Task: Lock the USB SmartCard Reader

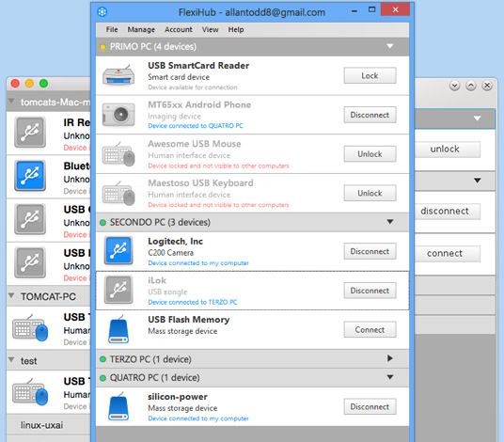Action: [370, 75]
